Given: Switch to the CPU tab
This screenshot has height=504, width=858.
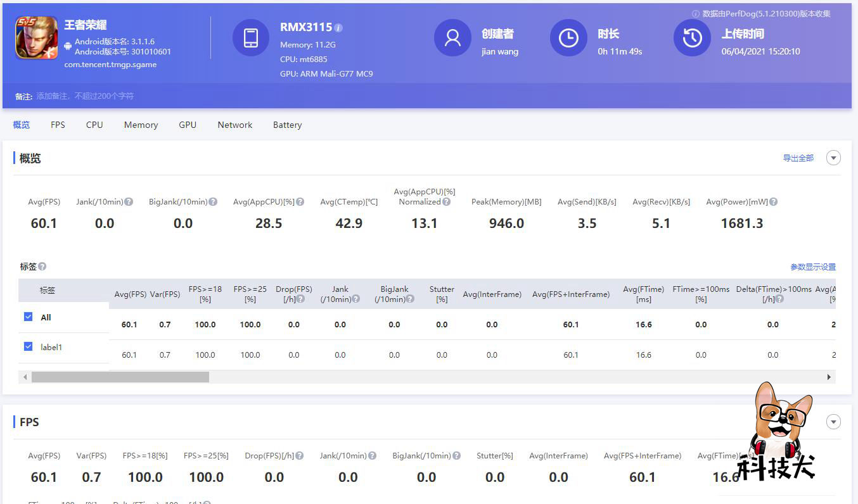Looking at the screenshot, I should point(94,125).
